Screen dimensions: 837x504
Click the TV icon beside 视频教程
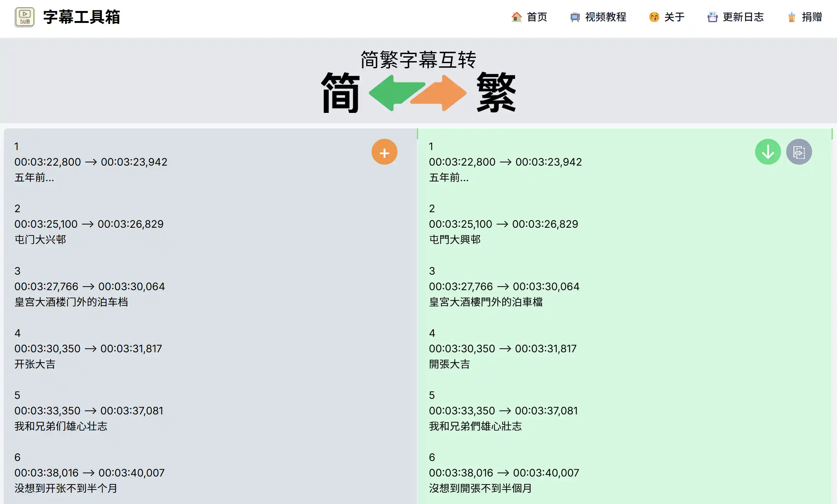point(575,17)
